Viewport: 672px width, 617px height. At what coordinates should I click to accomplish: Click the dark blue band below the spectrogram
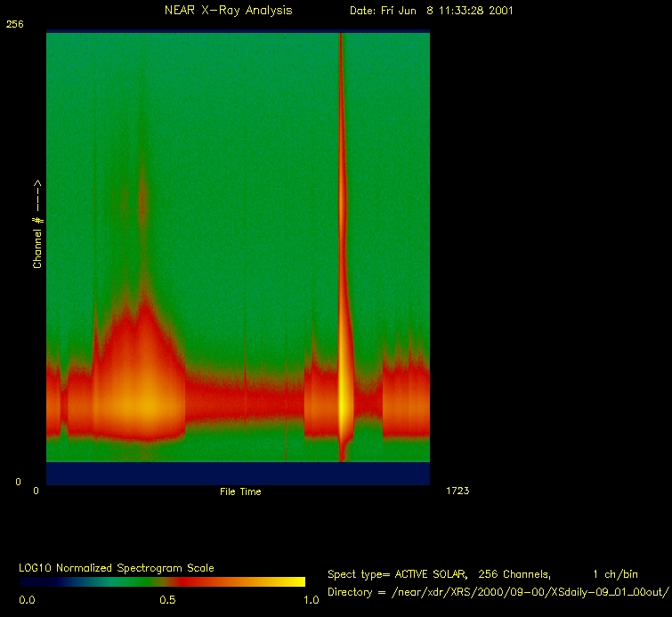(238, 473)
